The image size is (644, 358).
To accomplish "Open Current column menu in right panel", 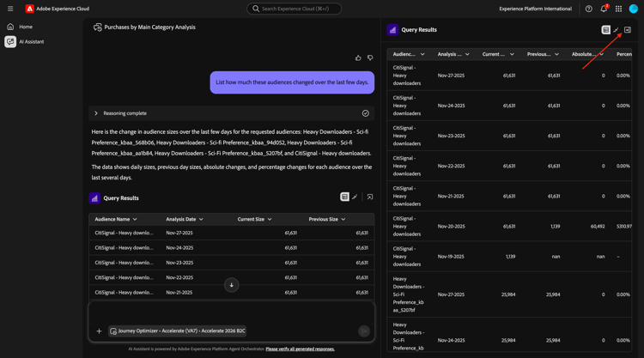I will 512,54.
